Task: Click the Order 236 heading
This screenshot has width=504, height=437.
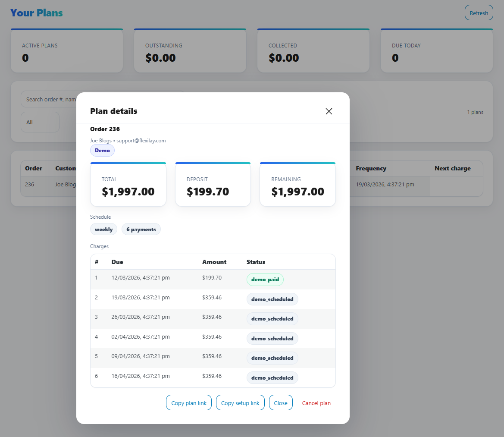Action: 105,129
